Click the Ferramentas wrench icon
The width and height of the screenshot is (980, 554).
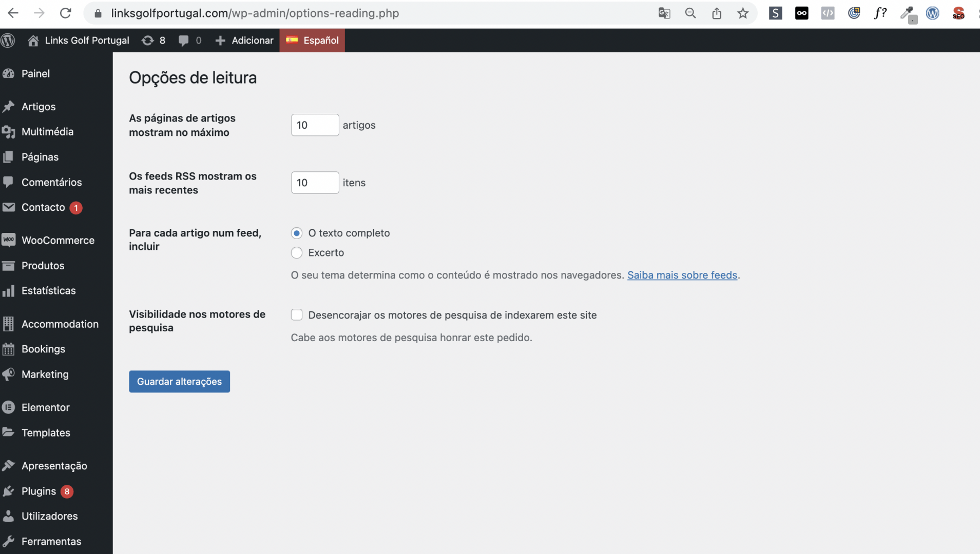click(8, 541)
